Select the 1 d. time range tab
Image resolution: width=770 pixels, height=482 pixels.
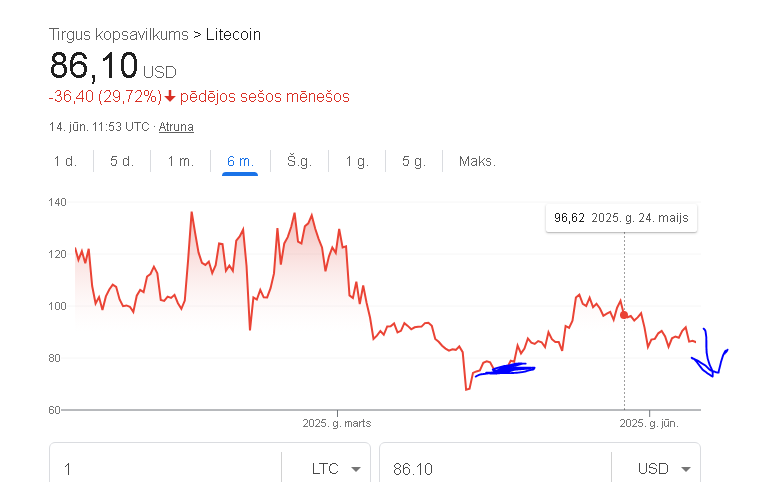pos(65,161)
